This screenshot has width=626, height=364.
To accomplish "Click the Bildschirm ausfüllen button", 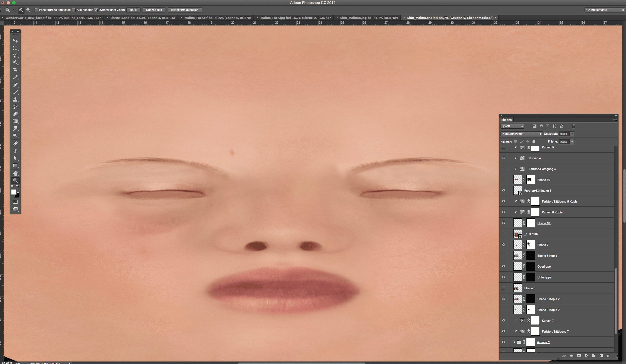I will click(x=185, y=10).
